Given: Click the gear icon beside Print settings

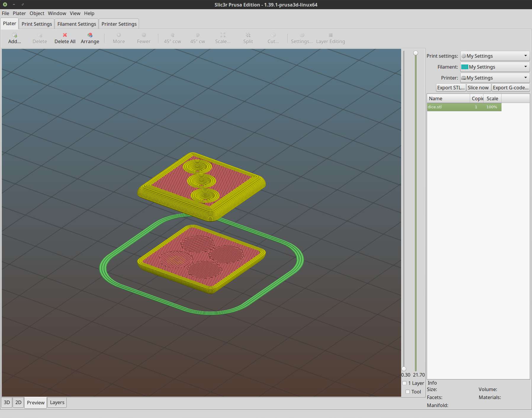Looking at the screenshot, I should pos(464,56).
